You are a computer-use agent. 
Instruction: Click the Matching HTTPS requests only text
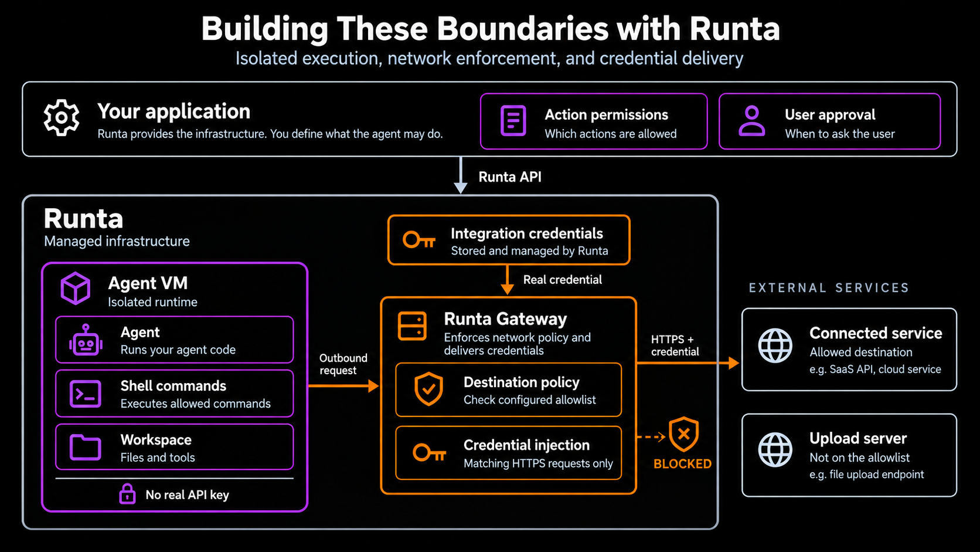[x=538, y=463]
